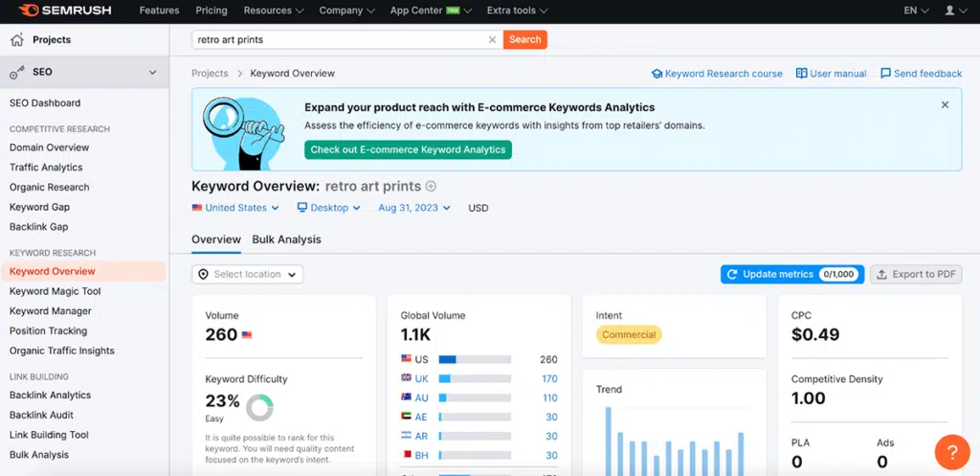Screen dimensions: 980x476
Task: Switch to the Overview tab
Action: (x=216, y=239)
